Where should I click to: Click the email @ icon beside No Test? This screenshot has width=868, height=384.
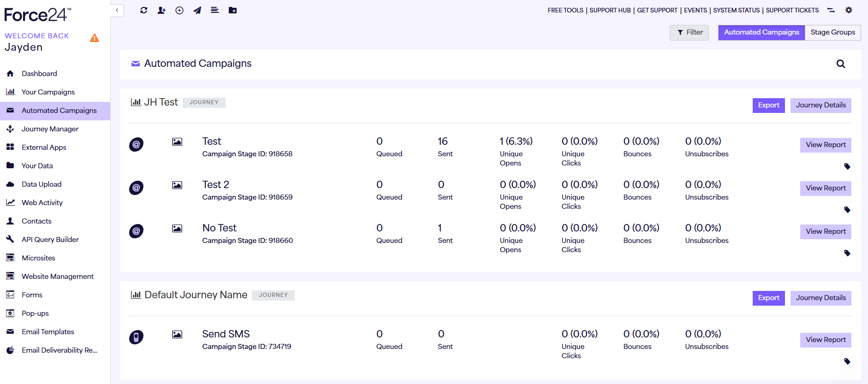pos(136,231)
